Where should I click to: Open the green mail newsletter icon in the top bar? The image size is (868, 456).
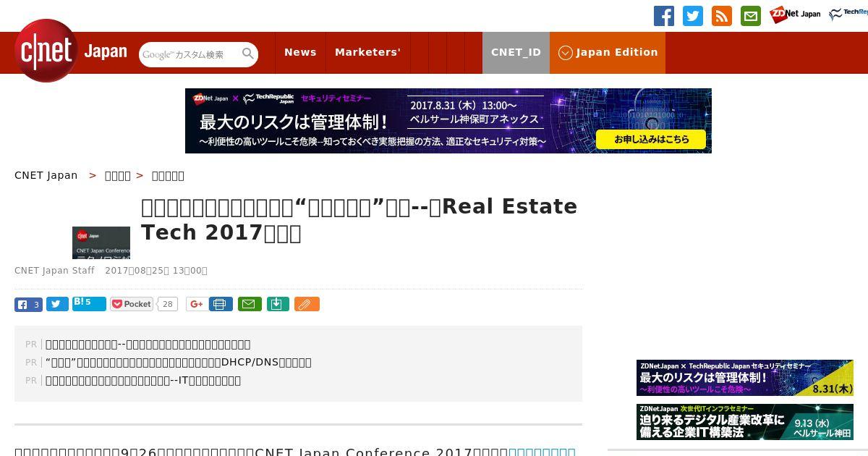(x=751, y=16)
